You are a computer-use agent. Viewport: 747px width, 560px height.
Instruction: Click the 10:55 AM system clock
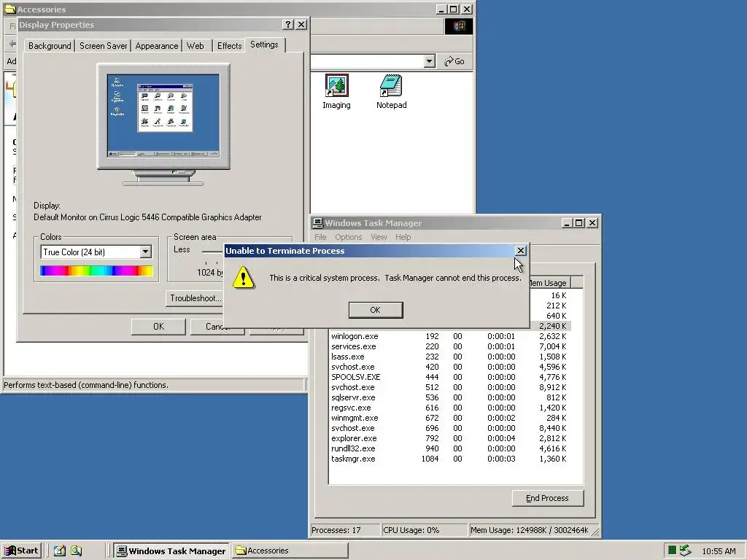click(x=719, y=551)
